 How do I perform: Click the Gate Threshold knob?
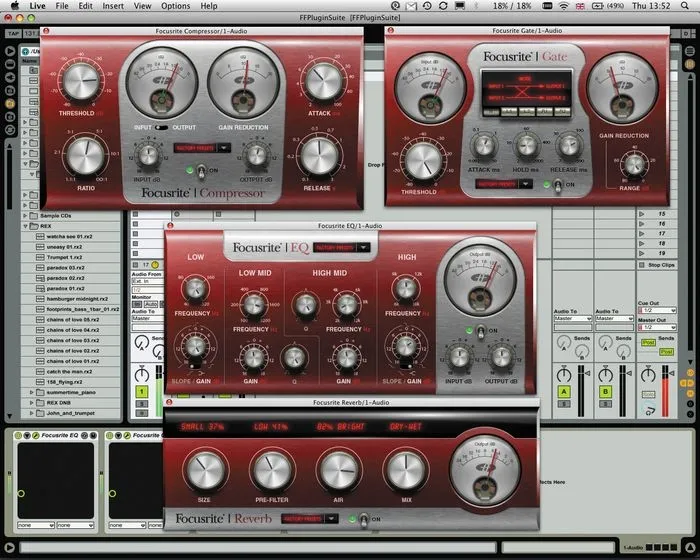click(x=422, y=161)
